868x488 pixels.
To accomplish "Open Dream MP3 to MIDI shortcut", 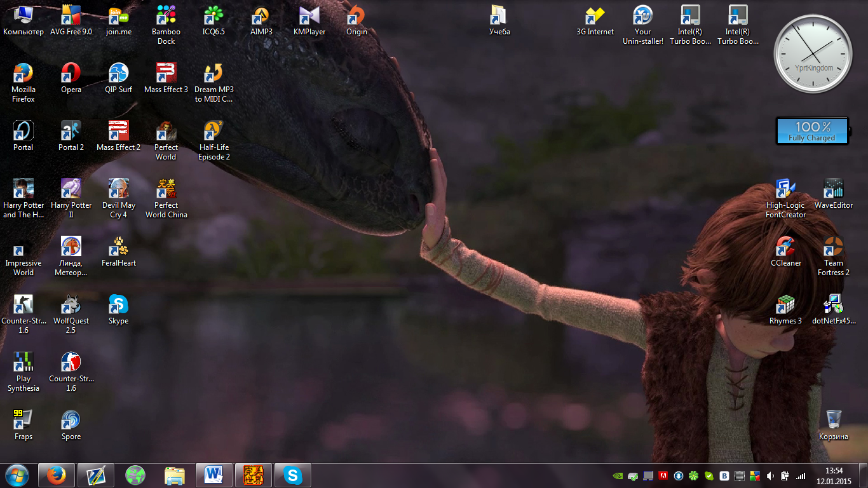I will pos(214,83).
